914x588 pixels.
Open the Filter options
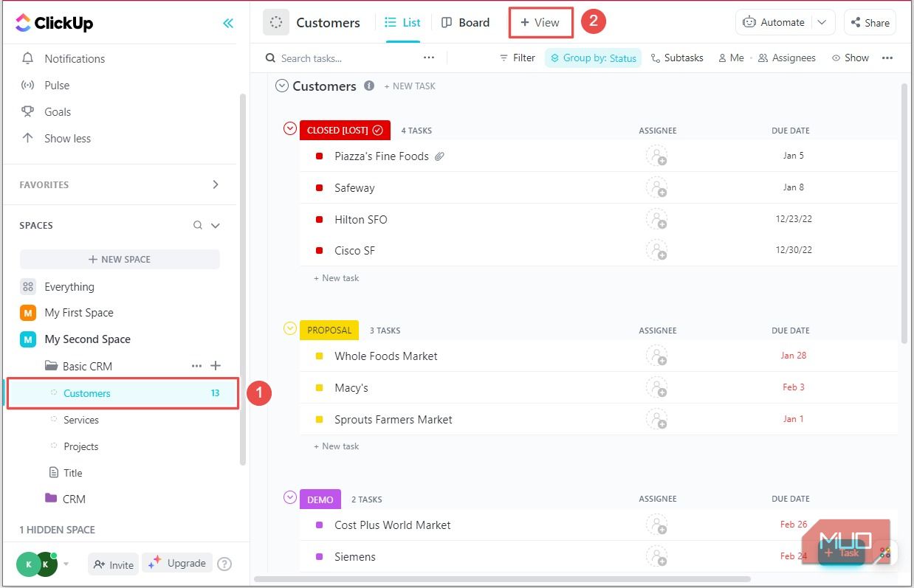coord(517,58)
